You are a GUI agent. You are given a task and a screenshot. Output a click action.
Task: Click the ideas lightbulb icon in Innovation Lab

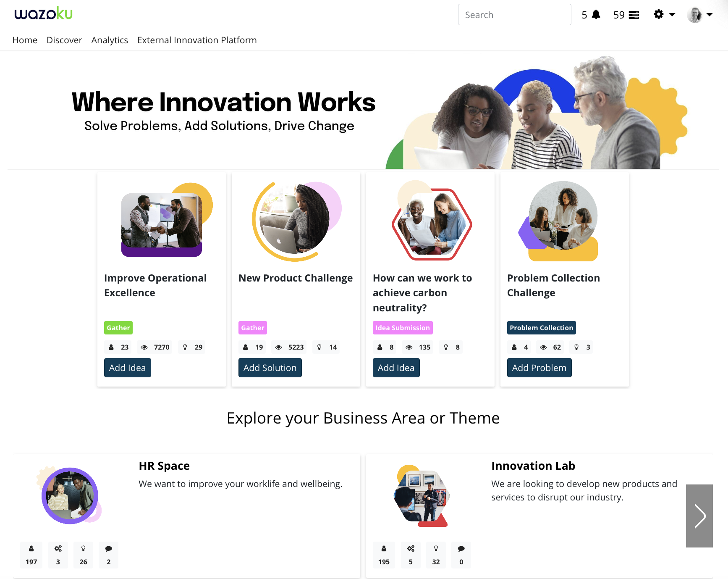tap(436, 549)
